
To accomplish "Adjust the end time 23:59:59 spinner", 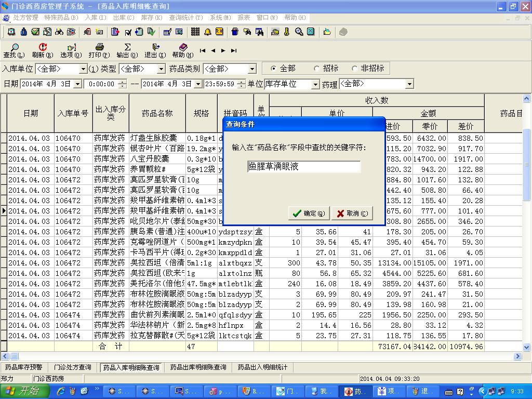I will (241, 84).
